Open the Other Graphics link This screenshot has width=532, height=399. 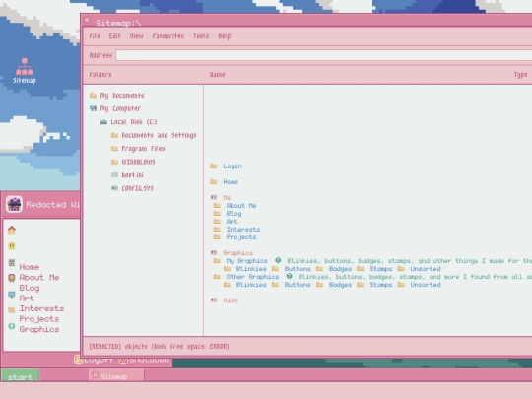coord(252,277)
